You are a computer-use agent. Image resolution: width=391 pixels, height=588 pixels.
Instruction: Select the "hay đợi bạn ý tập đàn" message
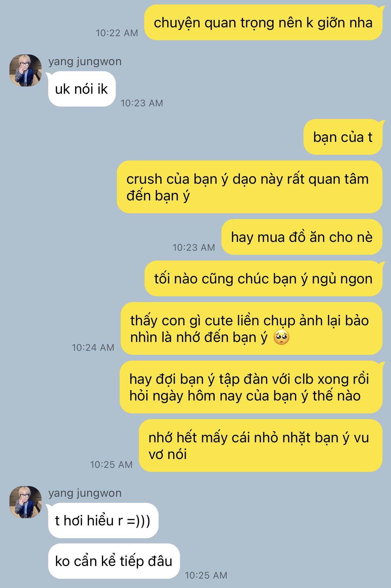(251, 387)
